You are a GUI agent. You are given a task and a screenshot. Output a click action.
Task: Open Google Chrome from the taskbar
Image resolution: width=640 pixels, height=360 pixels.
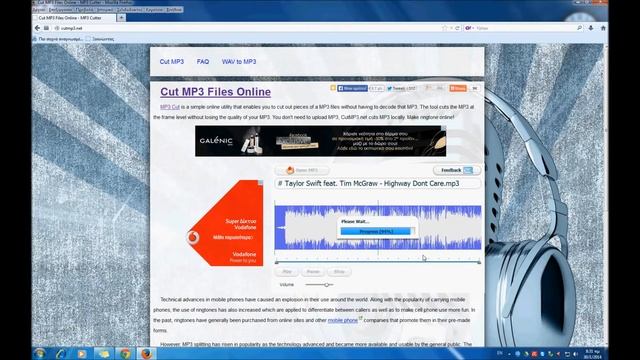tap(125, 353)
